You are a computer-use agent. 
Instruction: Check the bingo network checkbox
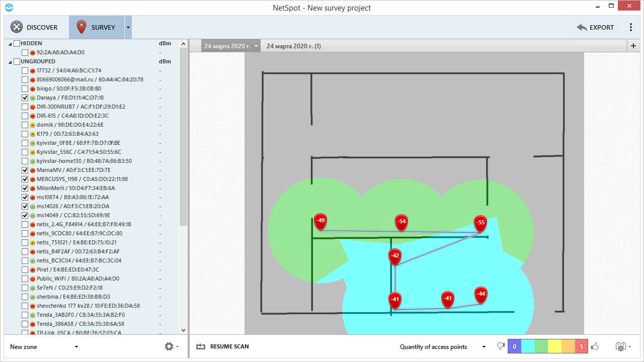(25, 88)
